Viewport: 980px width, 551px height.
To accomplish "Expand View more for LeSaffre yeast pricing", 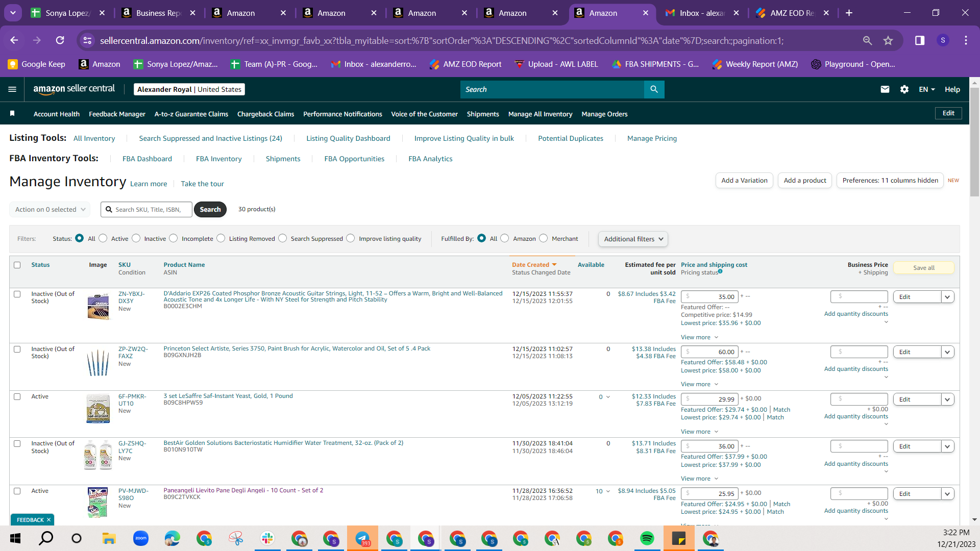I will [x=699, y=432].
